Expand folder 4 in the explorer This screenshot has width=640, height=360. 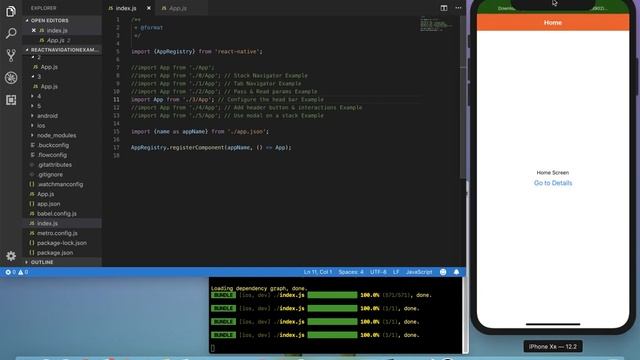pos(32,96)
